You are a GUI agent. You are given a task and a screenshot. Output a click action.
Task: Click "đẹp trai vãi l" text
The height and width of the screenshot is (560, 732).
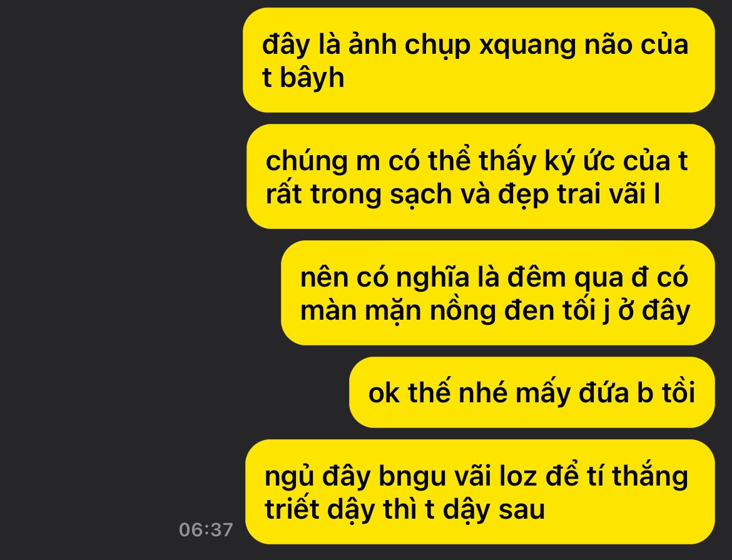579,195
